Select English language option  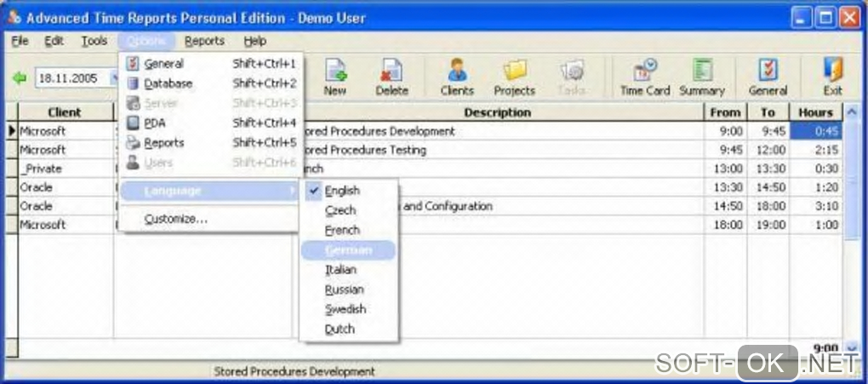click(349, 191)
